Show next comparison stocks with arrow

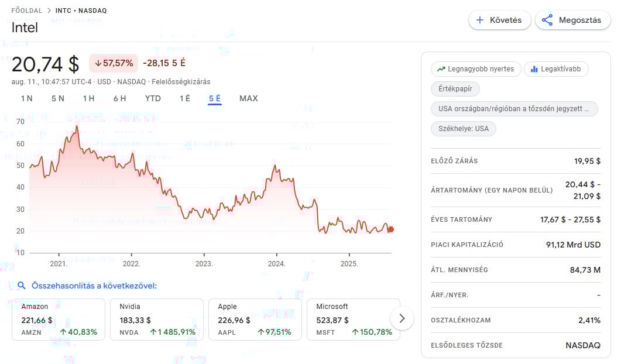click(402, 318)
